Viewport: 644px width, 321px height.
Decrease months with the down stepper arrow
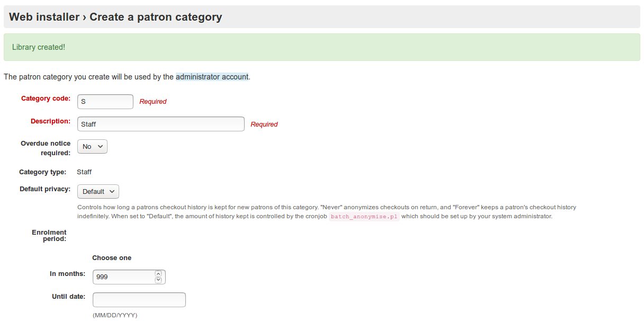158,280
